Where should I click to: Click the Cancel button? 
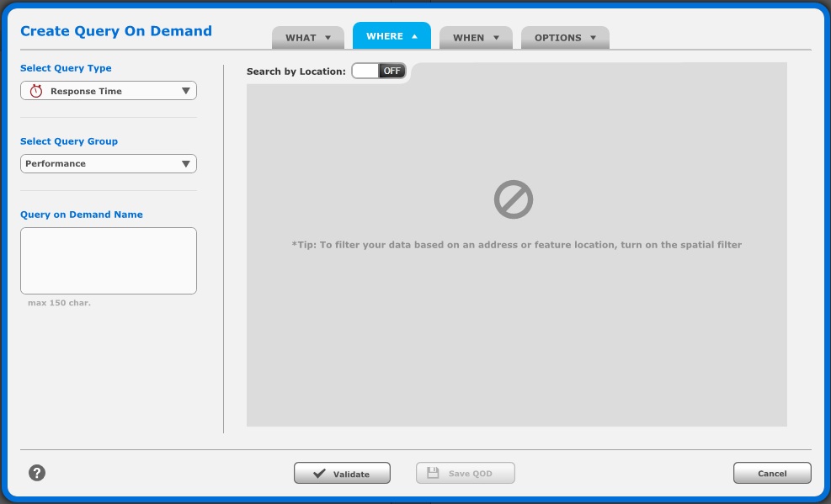tap(771, 473)
